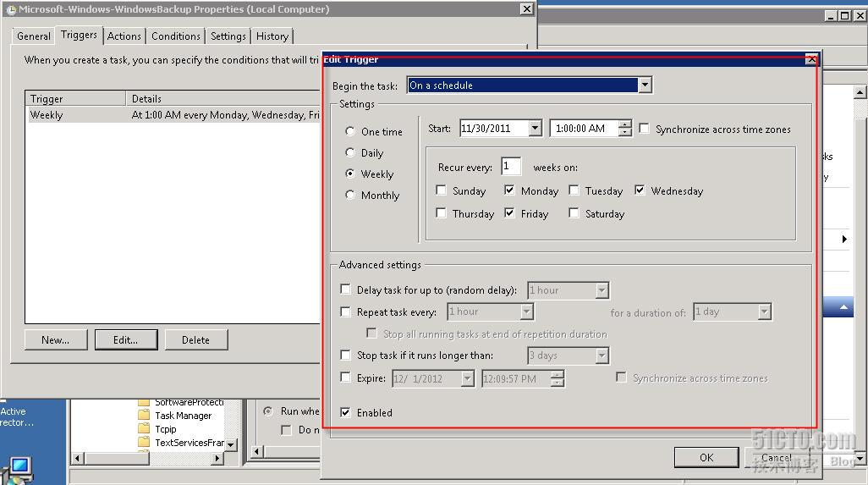
Task: Select the Run whether radio option behind dialog
Action: tap(268, 411)
